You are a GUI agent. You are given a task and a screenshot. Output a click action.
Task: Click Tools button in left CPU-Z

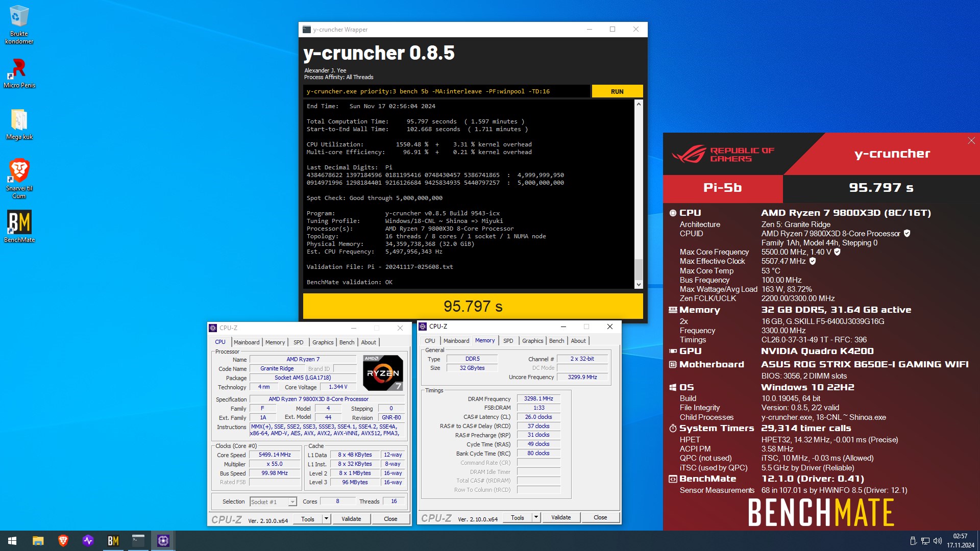(308, 519)
